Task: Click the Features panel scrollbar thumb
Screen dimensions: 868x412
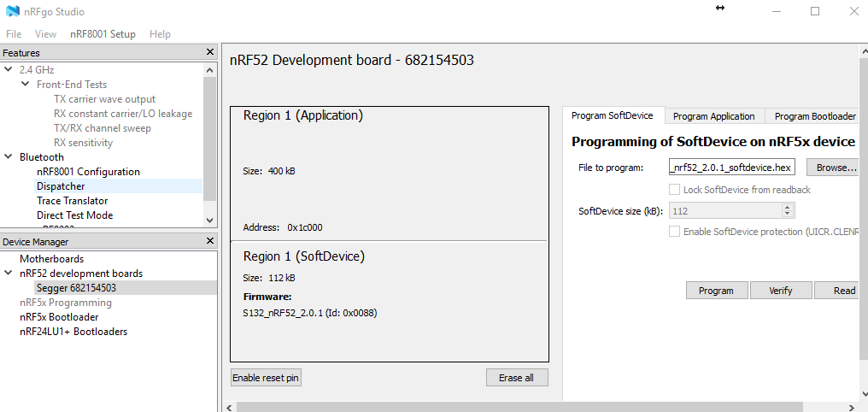Action: 210,138
